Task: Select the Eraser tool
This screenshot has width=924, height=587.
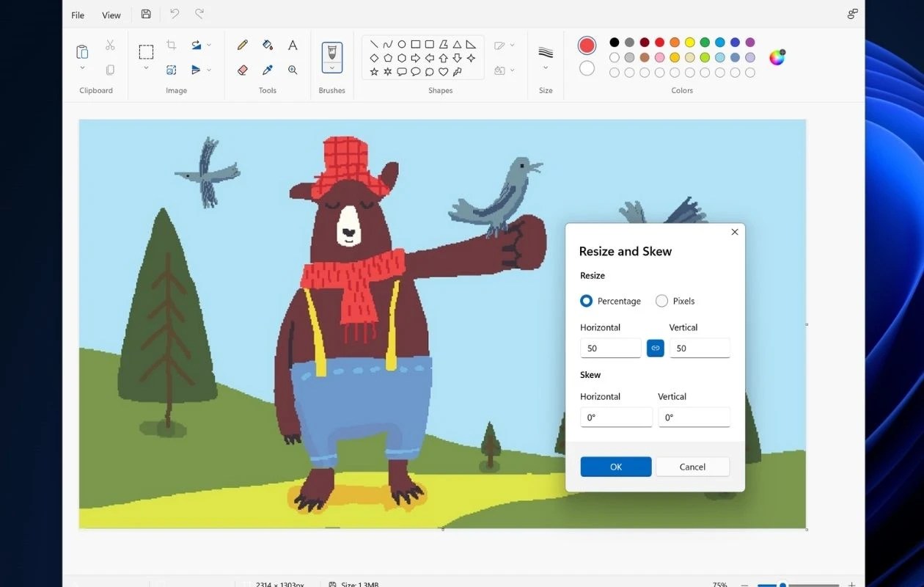Action: [x=242, y=70]
